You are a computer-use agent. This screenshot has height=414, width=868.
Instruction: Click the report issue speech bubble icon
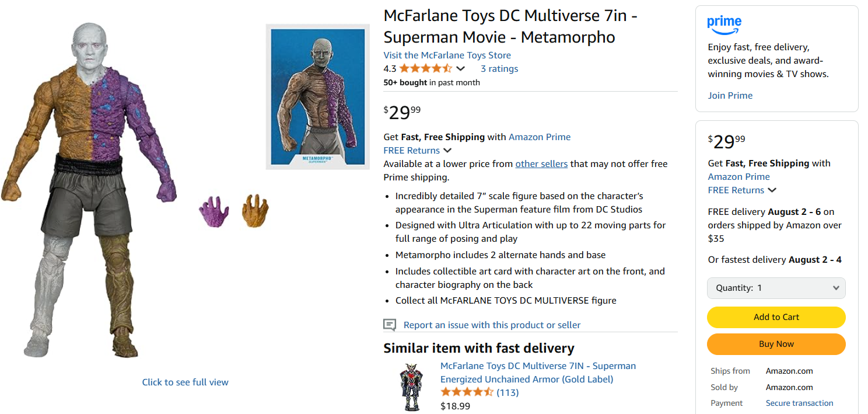point(390,325)
